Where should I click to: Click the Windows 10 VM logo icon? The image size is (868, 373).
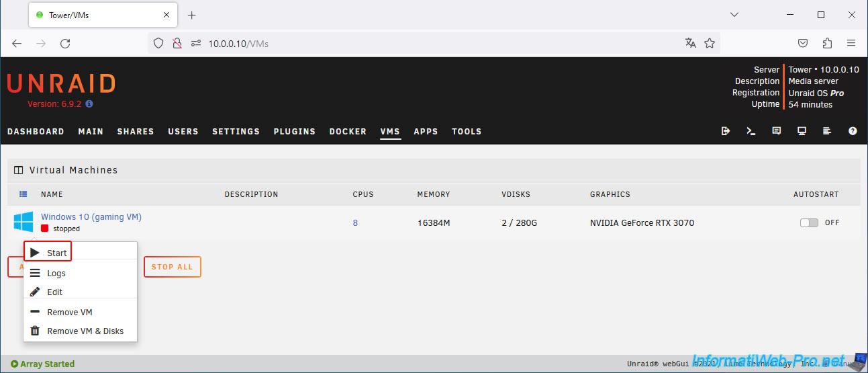tap(23, 222)
